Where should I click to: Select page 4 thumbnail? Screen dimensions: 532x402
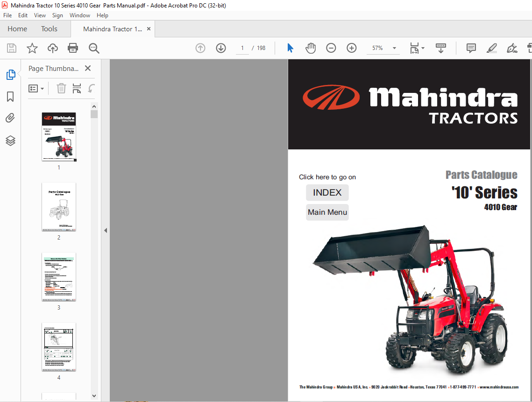coord(59,347)
